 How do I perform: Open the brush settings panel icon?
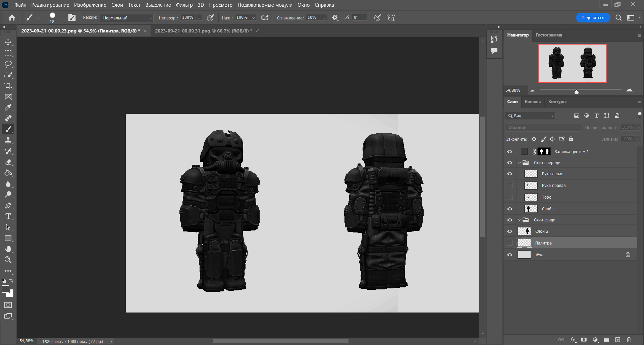click(72, 18)
